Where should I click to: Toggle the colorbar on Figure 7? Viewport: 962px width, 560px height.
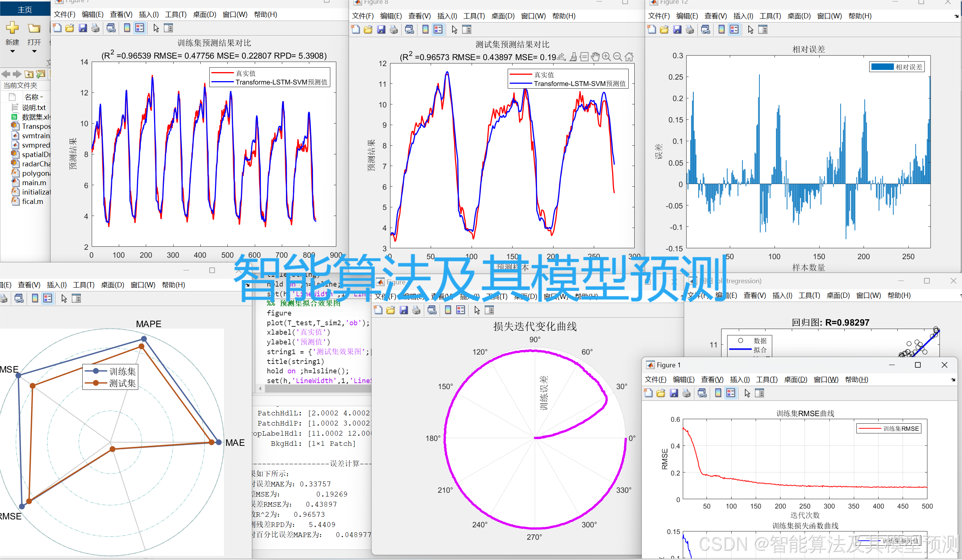coord(126,28)
